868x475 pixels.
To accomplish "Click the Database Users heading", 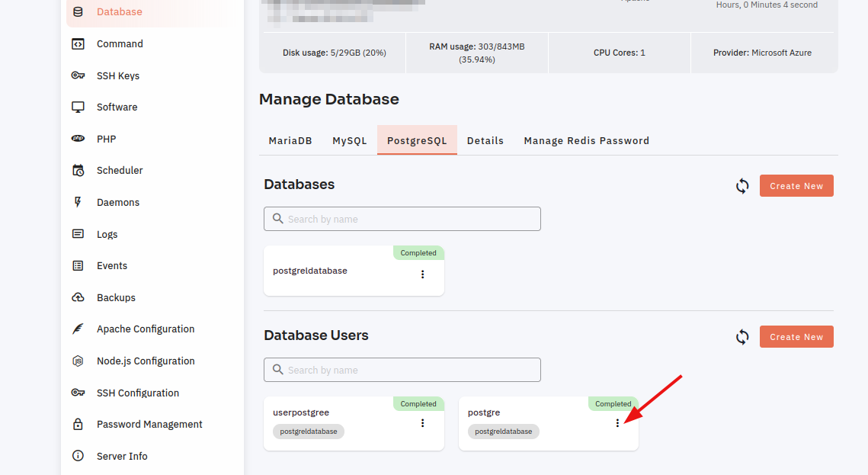I will [x=316, y=335].
